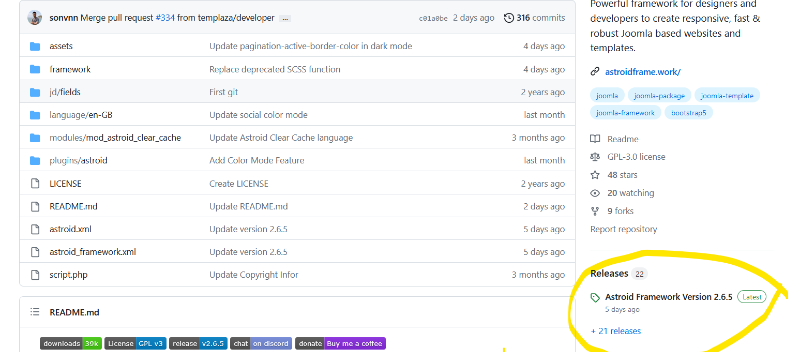Image resolution: width=800 pixels, height=363 pixels.
Task: Open the astroid_framework.xml file
Action: [92, 252]
